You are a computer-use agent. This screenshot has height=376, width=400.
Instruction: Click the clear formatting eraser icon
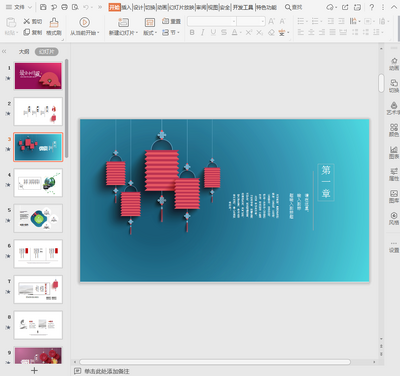pyautogui.click(x=272, y=32)
